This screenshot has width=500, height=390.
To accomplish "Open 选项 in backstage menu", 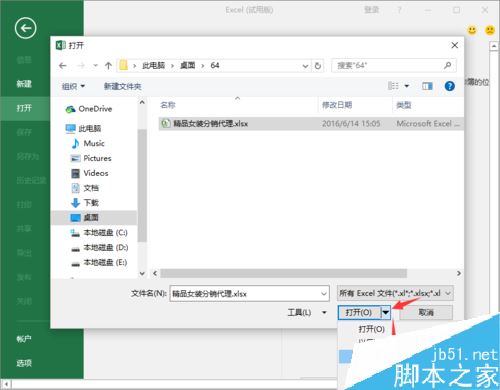I will [24, 363].
